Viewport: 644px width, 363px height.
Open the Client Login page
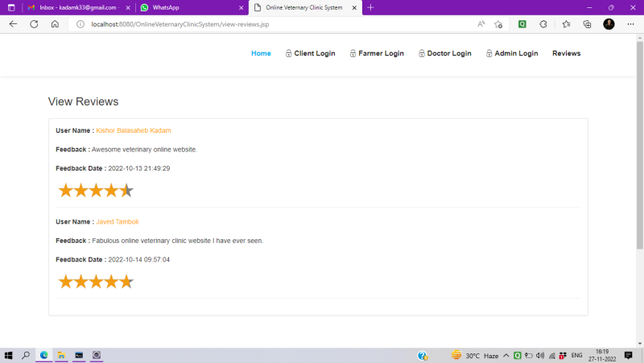[x=310, y=53]
